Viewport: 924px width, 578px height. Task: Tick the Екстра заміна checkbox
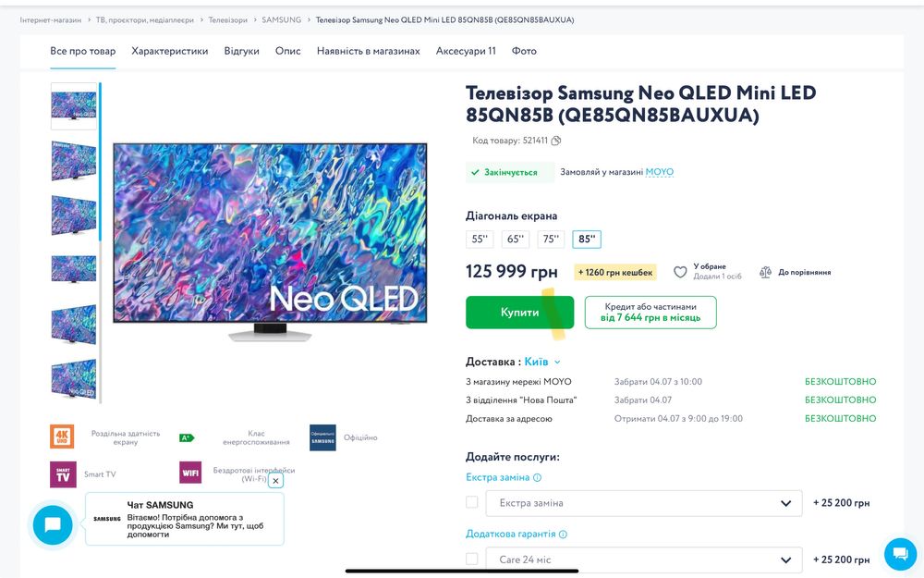point(472,502)
